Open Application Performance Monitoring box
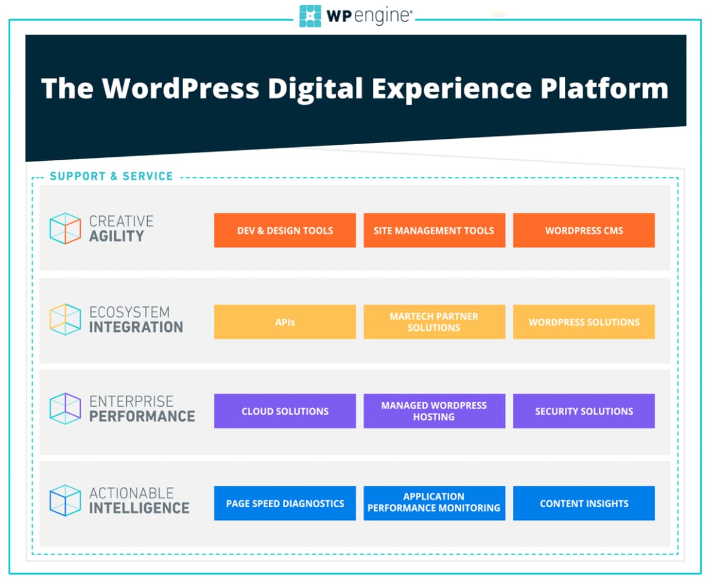This screenshot has height=588, width=715. coord(434,503)
